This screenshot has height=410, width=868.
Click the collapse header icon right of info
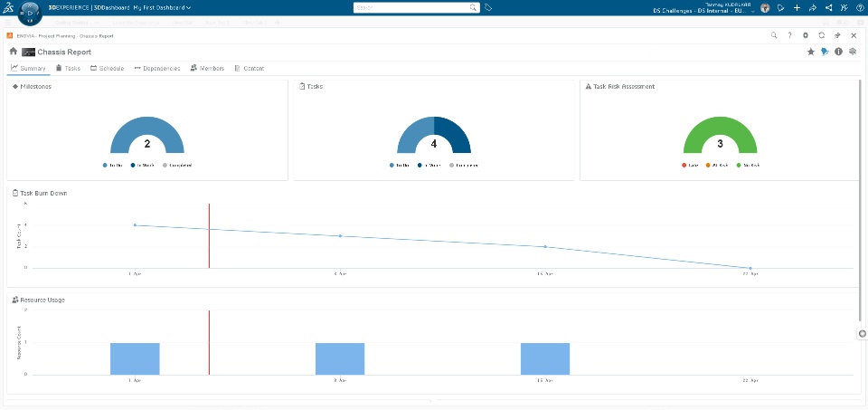(853, 52)
